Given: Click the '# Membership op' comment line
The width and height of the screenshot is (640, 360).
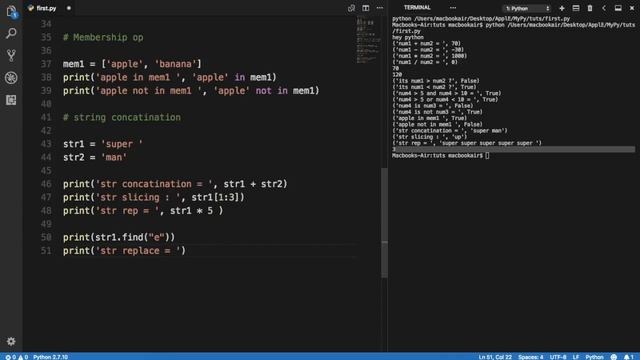Looking at the screenshot, I should coord(103,38).
